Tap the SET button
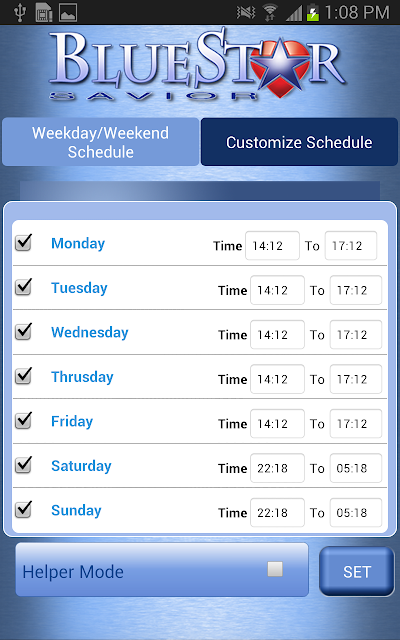This screenshot has width=400, height=640. 357,571
